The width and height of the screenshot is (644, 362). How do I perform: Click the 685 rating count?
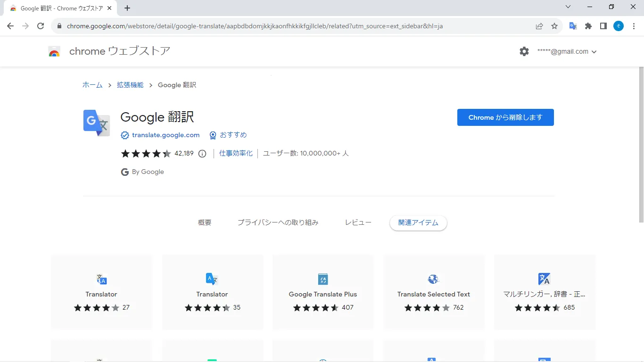(x=569, y=307)
